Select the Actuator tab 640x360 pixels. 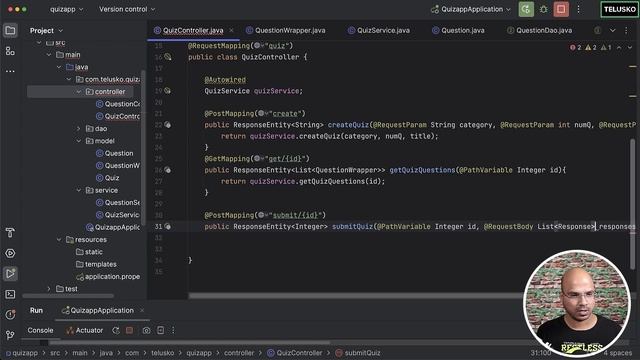pos(85,331)
